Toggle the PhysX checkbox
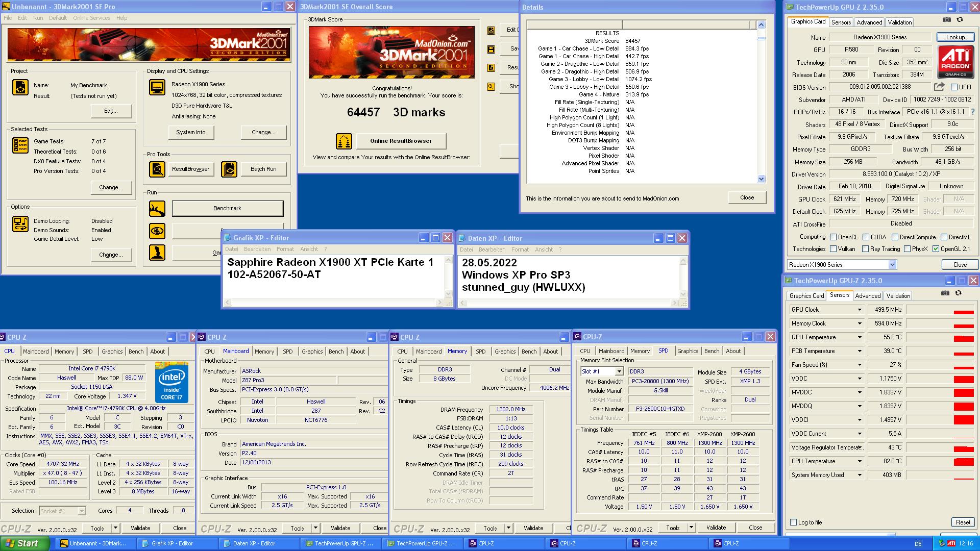Viewport: 980px width, 551px height. tap(907, 249)
